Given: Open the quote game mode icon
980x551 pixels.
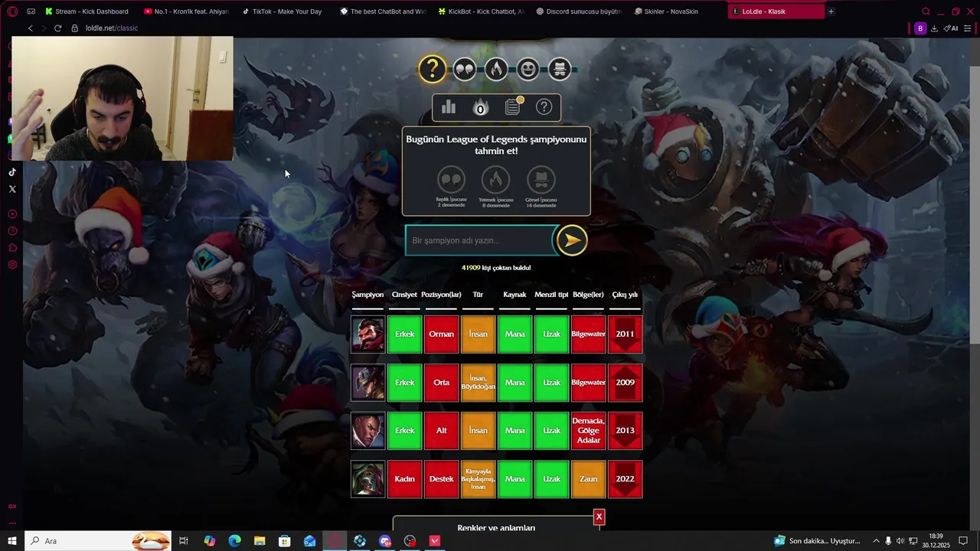Looking at the screenshot, I should coord(465,70).
